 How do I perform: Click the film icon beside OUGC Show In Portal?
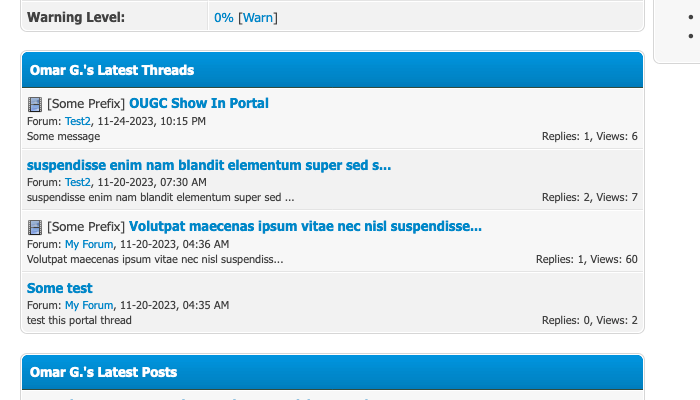point(35,104)
